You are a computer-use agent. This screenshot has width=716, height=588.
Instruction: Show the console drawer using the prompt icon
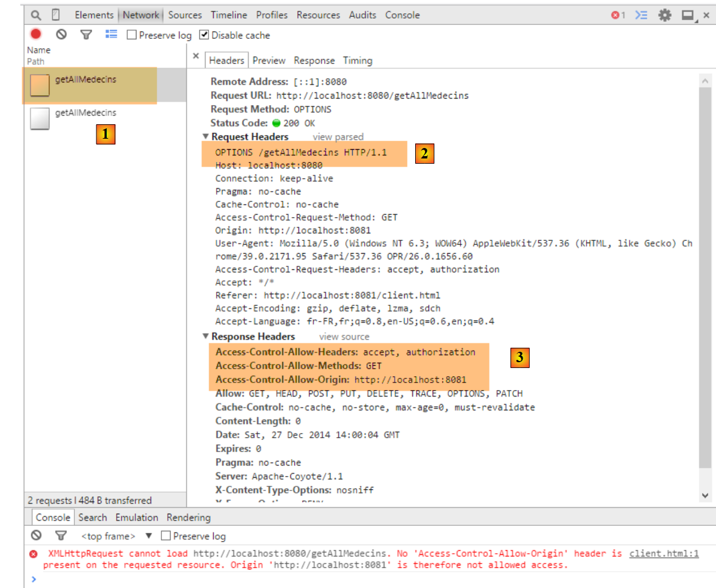pos(641,15)
